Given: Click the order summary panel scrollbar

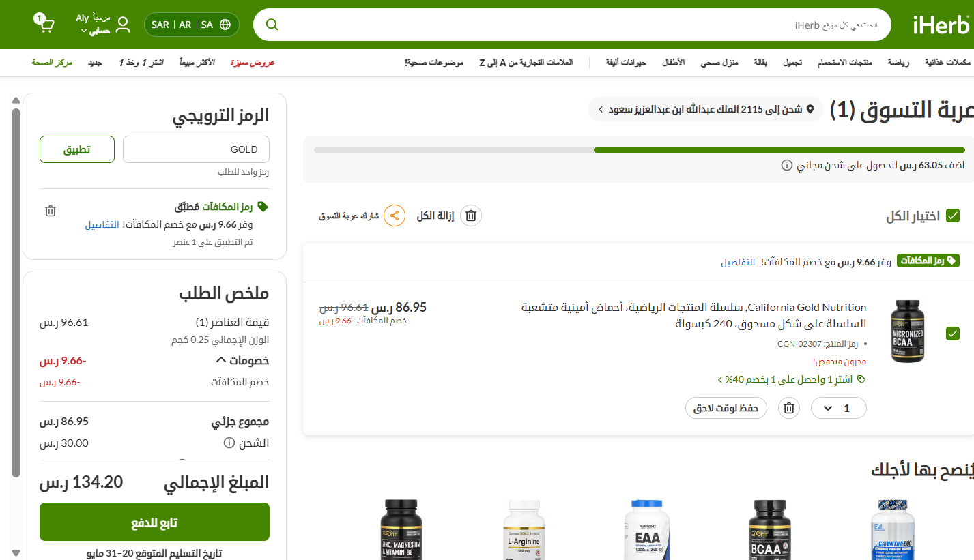Looking at the screenshot, I should pos(16,293).
